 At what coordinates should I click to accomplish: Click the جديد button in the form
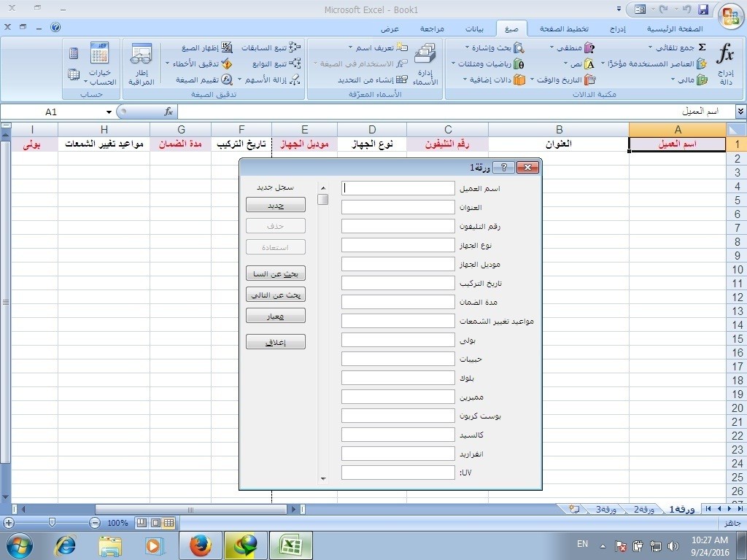pyautogui.click(x=275, y=206)
